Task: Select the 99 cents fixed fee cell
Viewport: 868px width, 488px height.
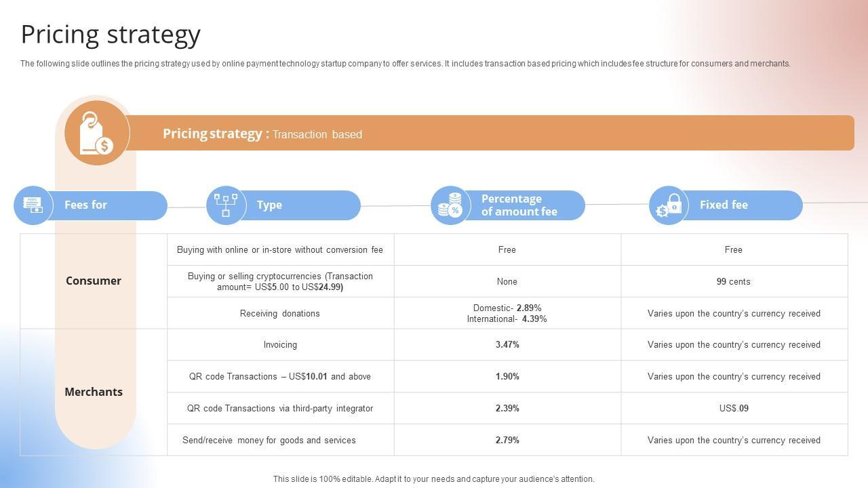Action: coord(734,281)
